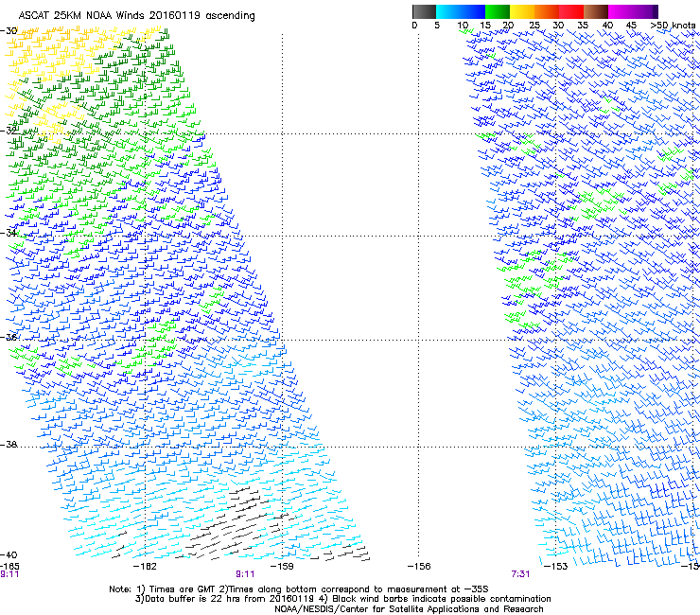Click the gray 0-5 knots color swatch
700x615 pixels.
click(x=424, y=11)
